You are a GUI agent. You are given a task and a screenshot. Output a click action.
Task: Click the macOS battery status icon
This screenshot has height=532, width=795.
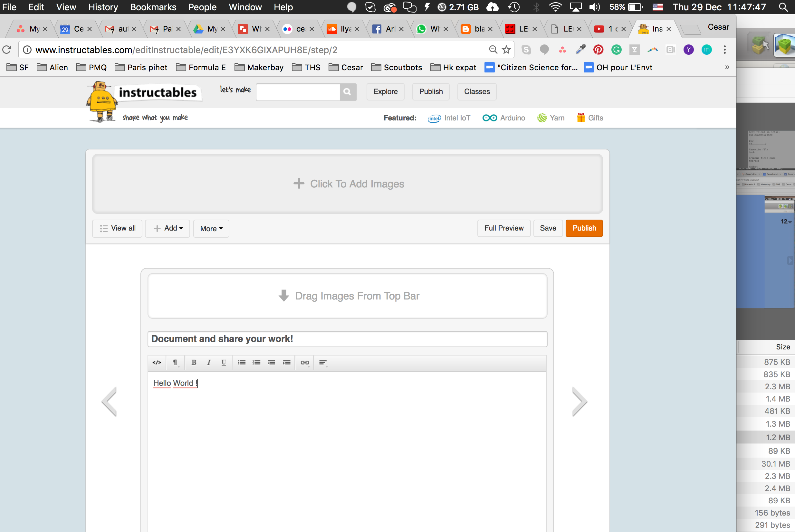point(634,7)
